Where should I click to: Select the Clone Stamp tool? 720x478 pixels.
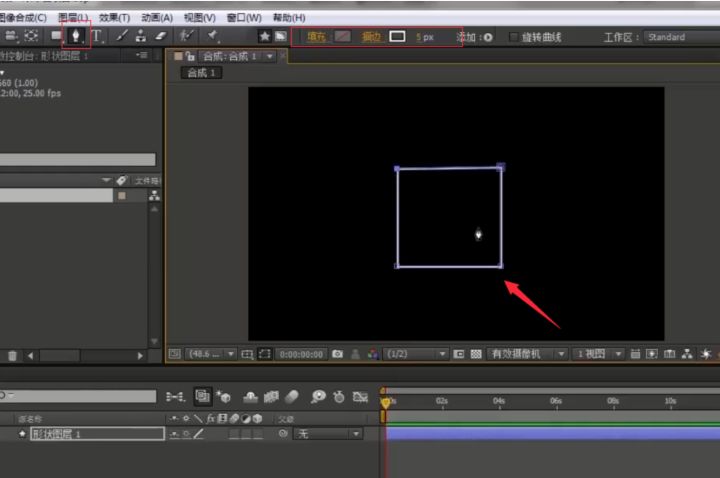tap(140, 36)
